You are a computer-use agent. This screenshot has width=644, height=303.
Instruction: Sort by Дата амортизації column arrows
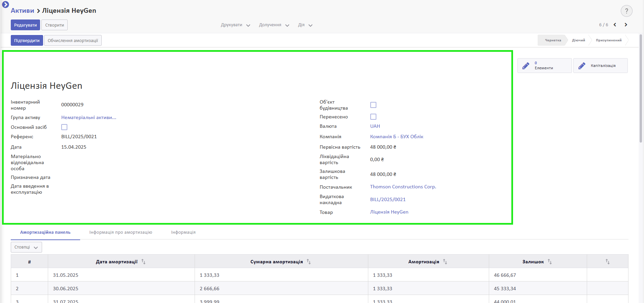tap(143, 262)
